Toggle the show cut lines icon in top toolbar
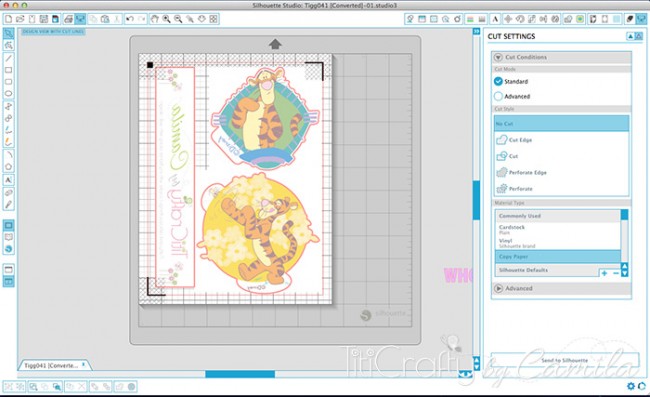The width and height of the screenshot is (650, 397). click(80, 19)
